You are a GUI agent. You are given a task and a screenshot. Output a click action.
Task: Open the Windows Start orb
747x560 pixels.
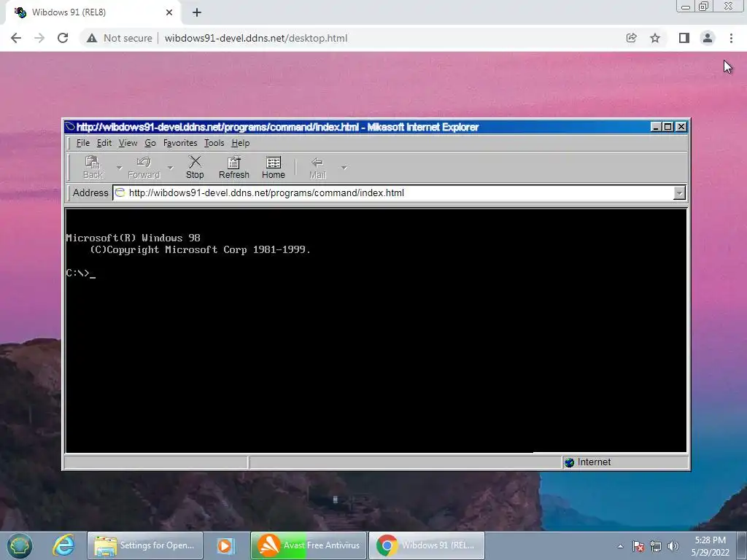(x=20, y=545)
